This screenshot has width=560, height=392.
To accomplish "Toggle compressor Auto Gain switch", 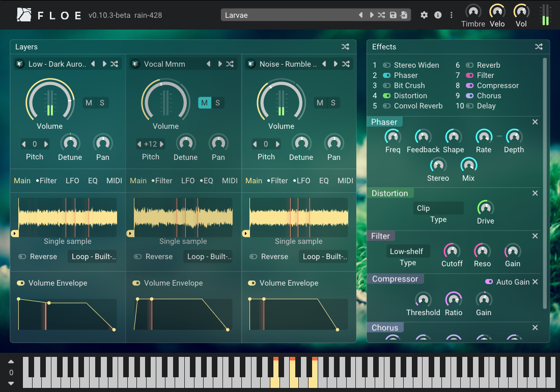I will 489,282.
